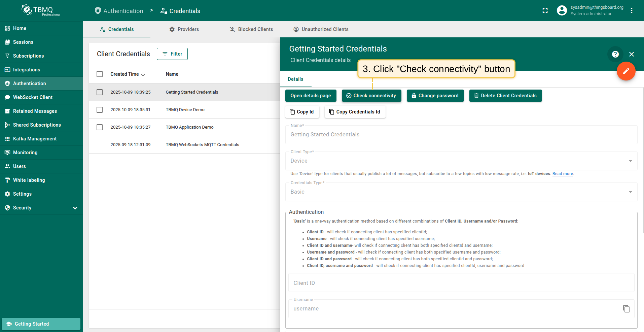Viewport: 644px width, 332px height.
Task: Click the orange pencil edit button
Action: 626,71
